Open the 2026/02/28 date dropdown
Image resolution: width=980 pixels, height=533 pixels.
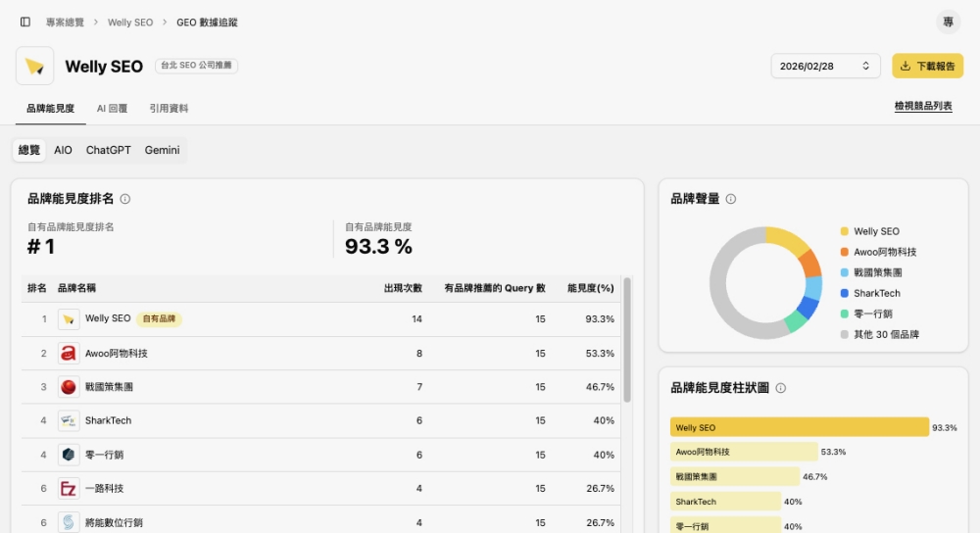[x=825, y=66]
